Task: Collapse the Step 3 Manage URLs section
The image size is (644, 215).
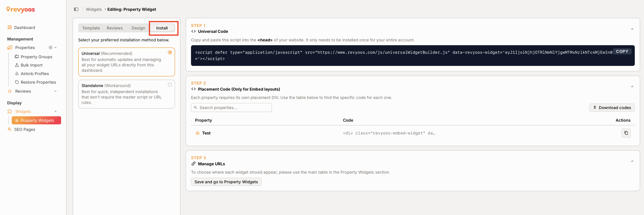Action: pos(632,161)
